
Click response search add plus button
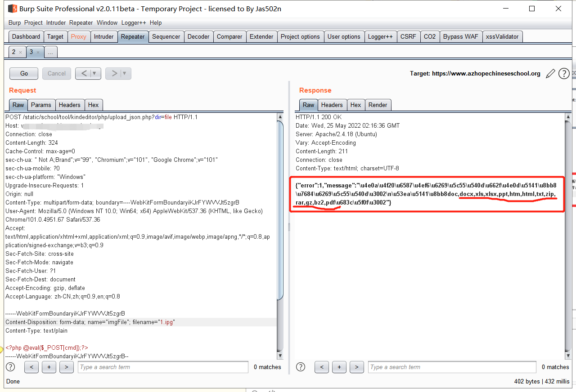pos(339,367)
